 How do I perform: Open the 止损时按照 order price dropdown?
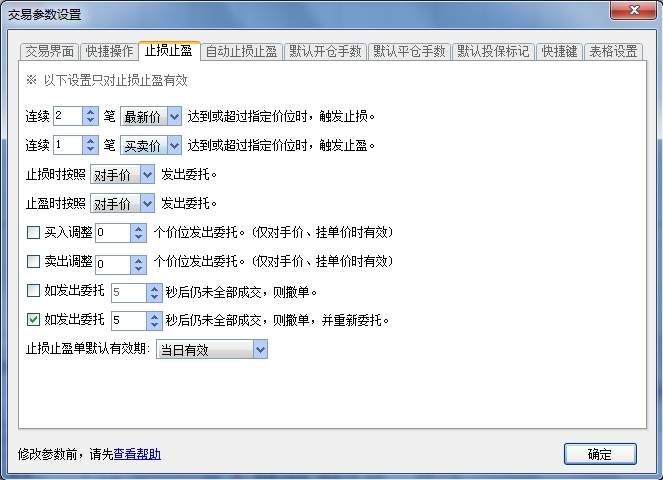pos(122,175)
